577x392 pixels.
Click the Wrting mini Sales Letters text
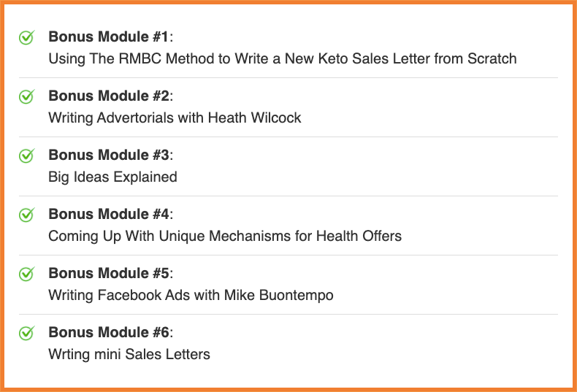pos(129,354)
